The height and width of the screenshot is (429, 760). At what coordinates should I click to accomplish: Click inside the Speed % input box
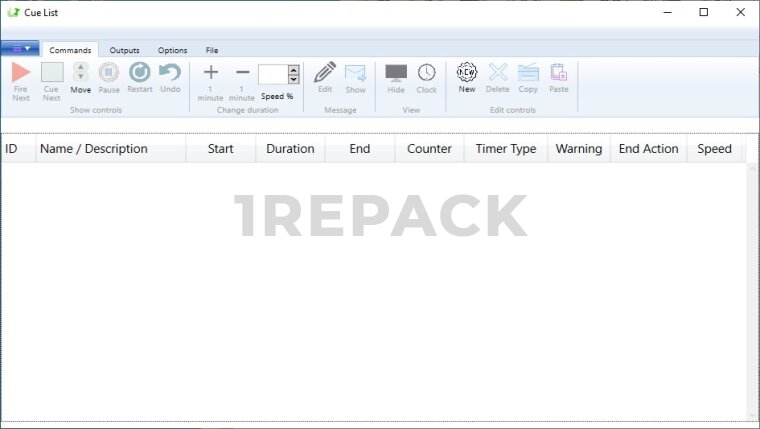[x=272, y=74]
